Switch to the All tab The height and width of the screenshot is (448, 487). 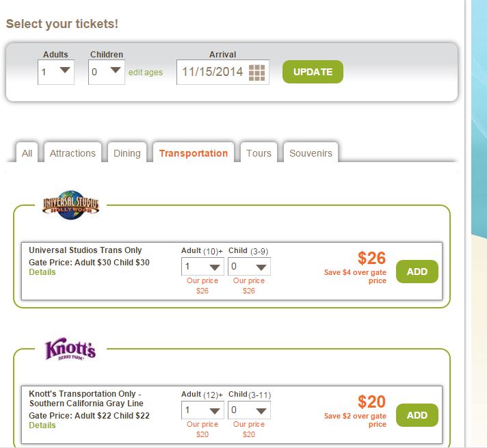click(x=27, y=153)
